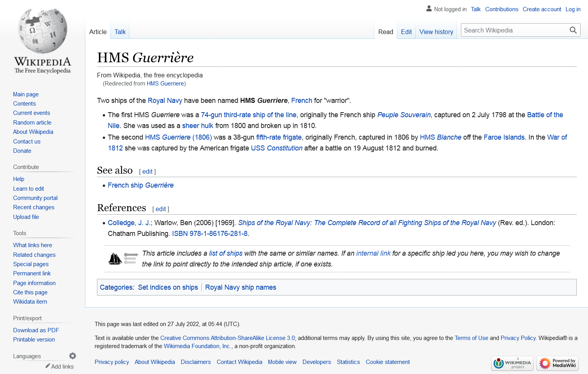The image size is (588, 374).
Task: Open the user Talk link at top
Action: coord(476,9)
